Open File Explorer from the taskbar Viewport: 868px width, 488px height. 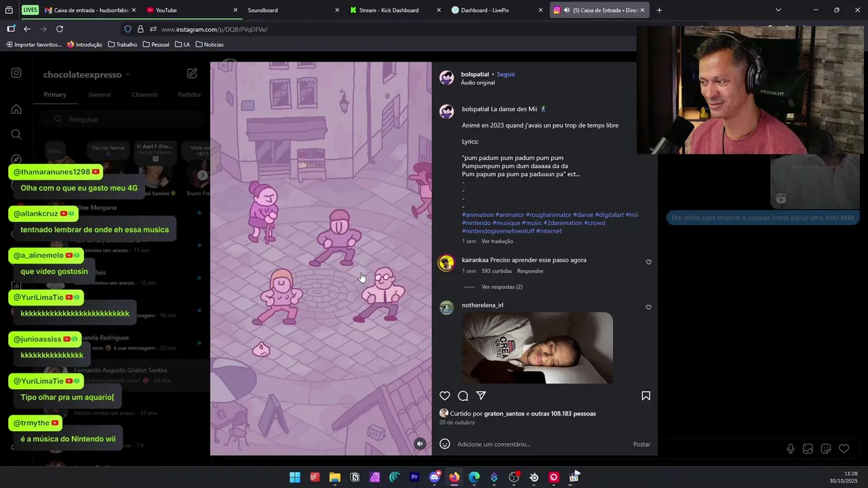click(335, 477)
